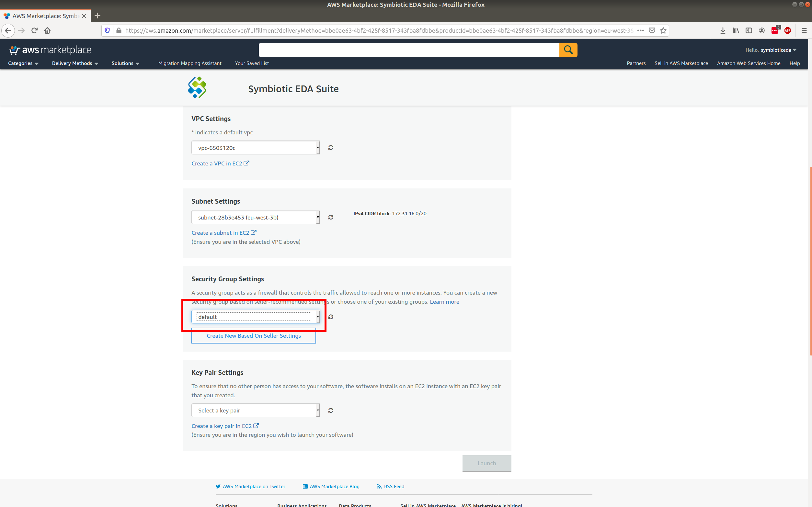Open the Firefox home page
The width and height of the screenshot is (812, 507).
pos(47,30)
